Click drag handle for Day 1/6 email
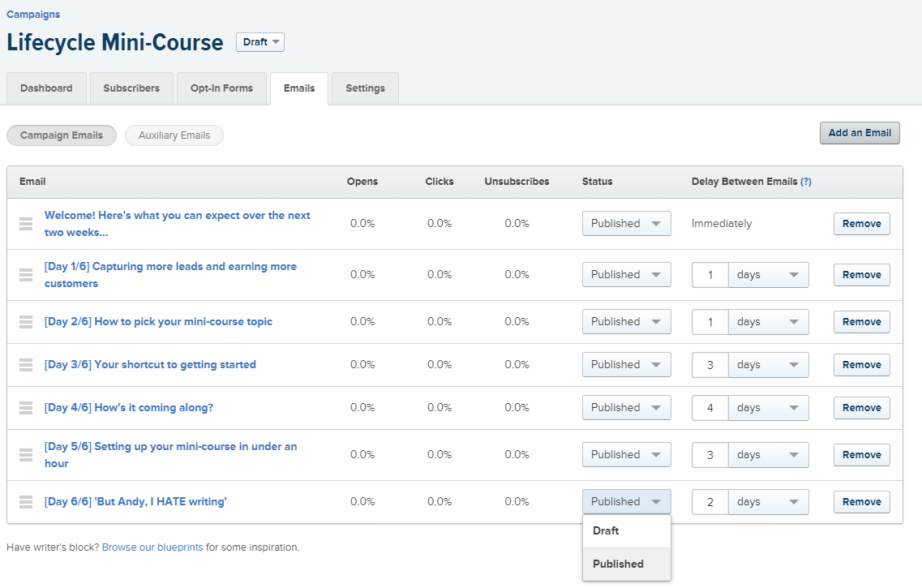Image resolution: width=922 pixels, height=588 pixels. pyautogui.click(x=26, y=275)
